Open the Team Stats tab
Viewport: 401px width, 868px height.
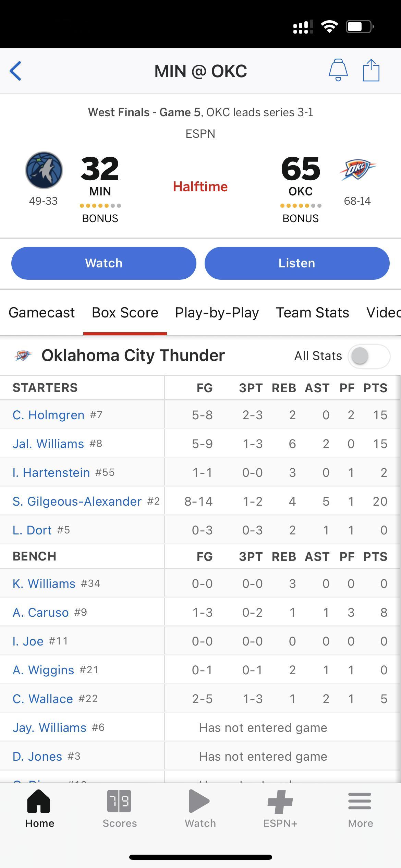(313, 312)
